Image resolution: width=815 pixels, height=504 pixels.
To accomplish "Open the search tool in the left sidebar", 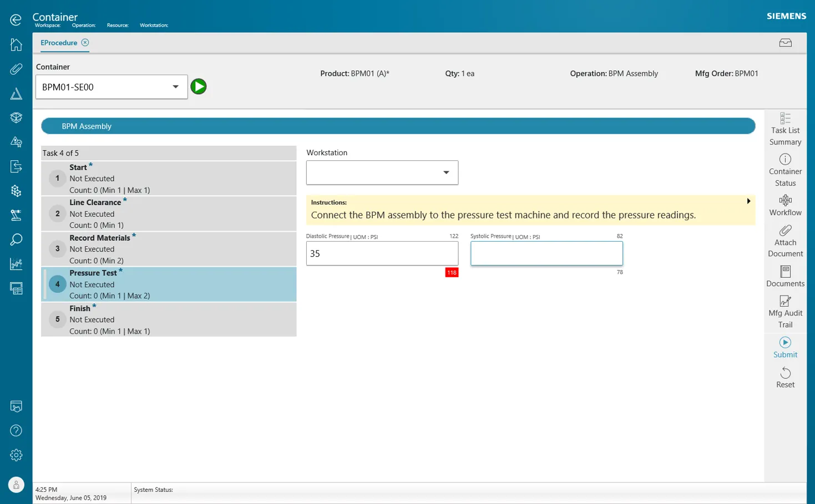I will coord(16,239).
